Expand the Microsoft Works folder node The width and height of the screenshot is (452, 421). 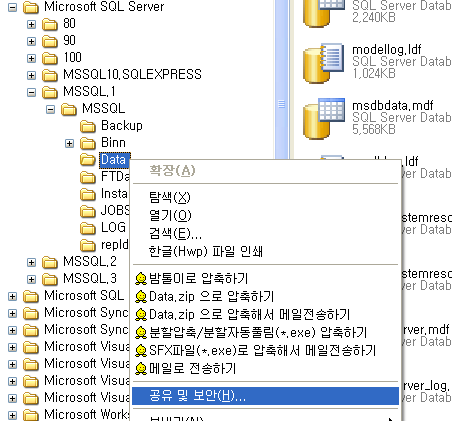[x=12, y=415]
